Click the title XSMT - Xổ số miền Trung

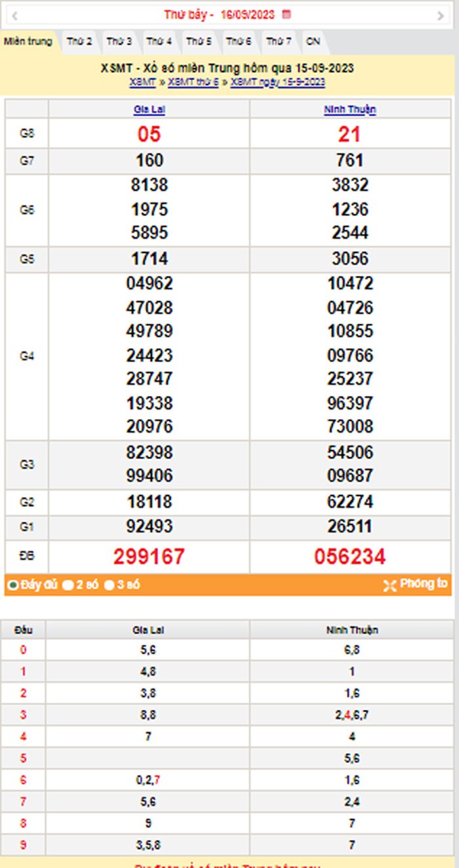(228, 69)
